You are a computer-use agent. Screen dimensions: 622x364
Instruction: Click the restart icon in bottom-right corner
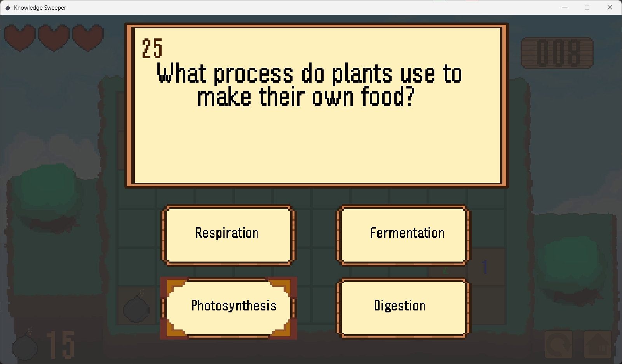(558, 345)
